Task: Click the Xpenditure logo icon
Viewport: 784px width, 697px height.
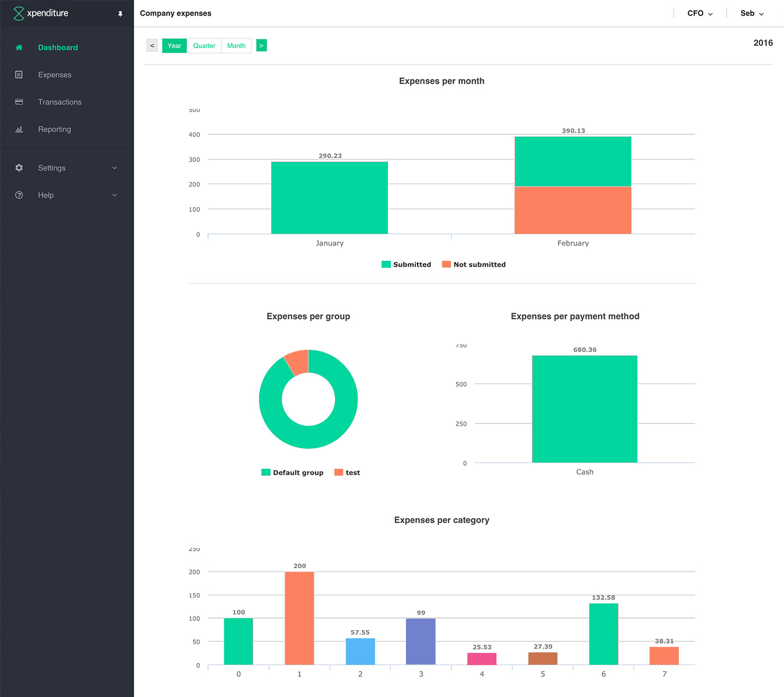Action: tap(19, 13)
